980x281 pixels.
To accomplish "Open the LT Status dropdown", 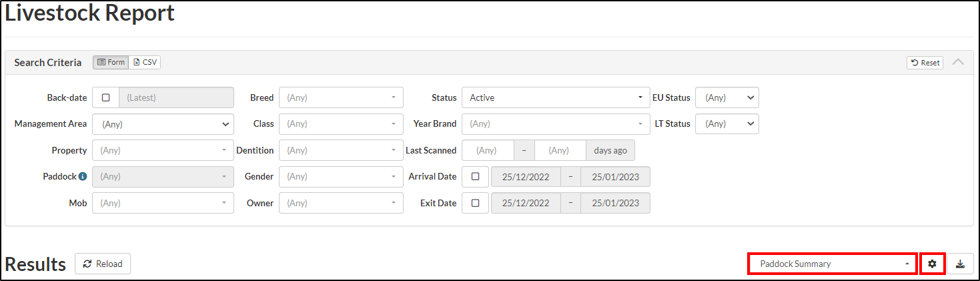I will coord(726,123).
